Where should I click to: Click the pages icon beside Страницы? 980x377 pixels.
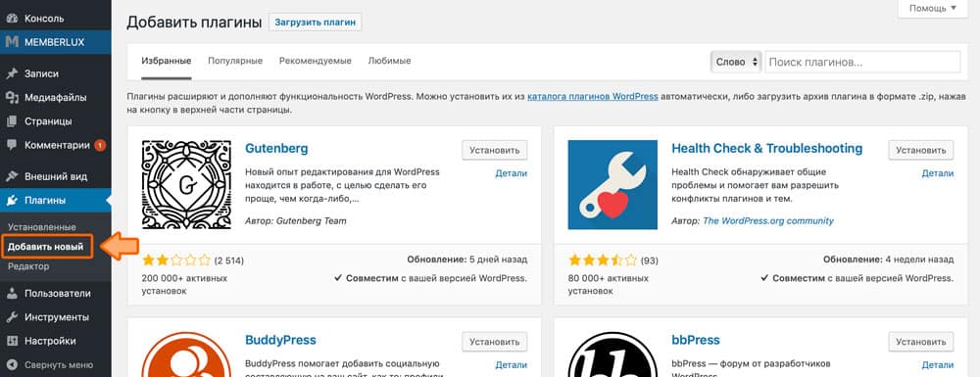coord(11,121)
